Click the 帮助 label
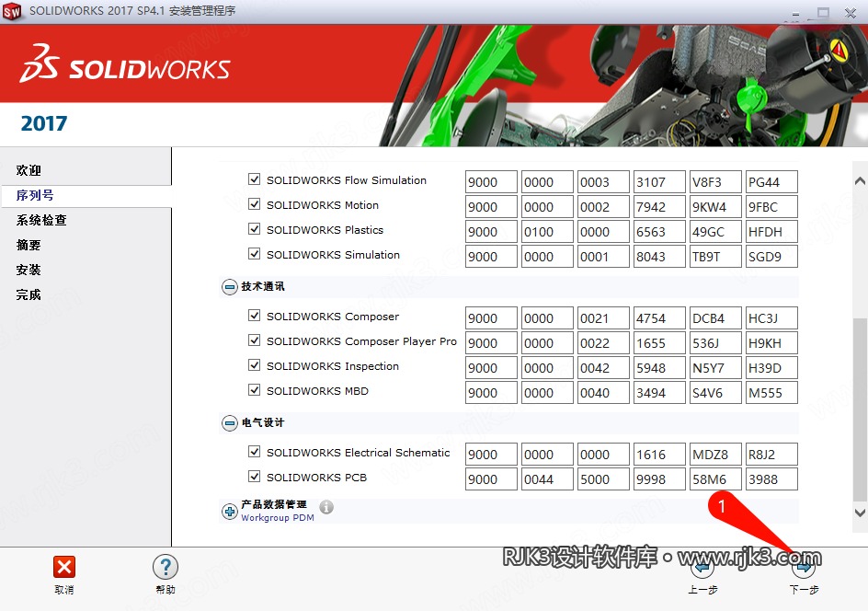This screenshot has width=868, height=611. [166, 590]
